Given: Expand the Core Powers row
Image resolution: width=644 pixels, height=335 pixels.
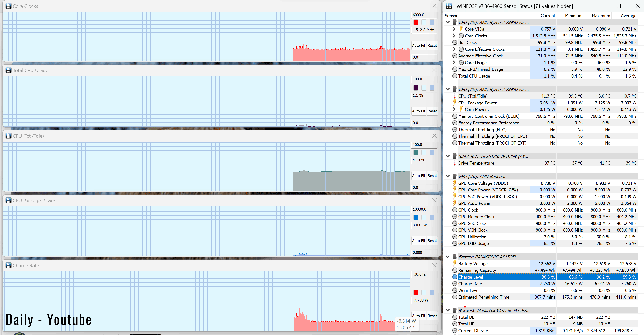Looking at the screenshot, I should 454,109.
